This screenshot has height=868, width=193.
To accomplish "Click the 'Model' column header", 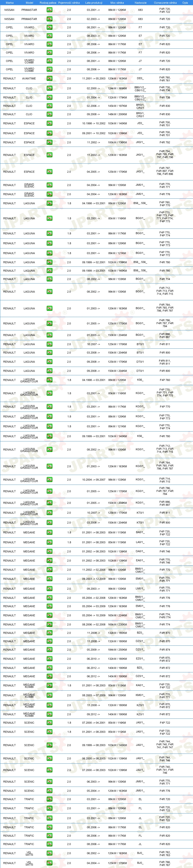I will tap(29, 3).
